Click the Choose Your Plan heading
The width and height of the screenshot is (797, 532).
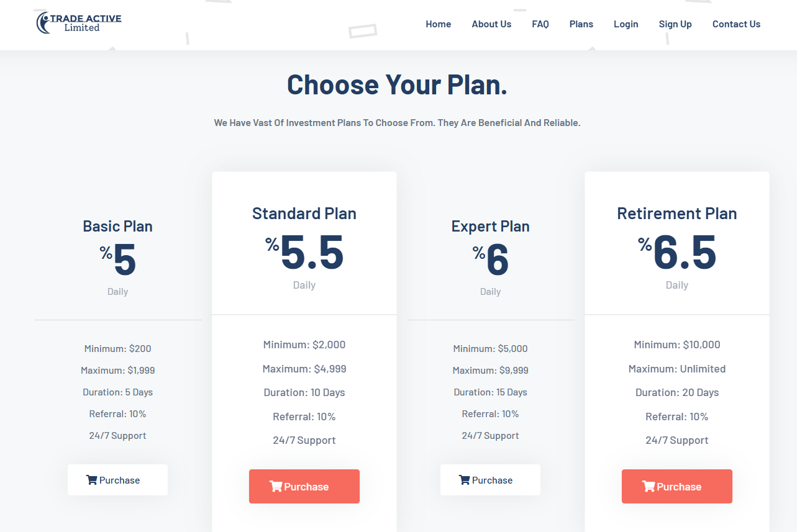[x=397, y=84]
